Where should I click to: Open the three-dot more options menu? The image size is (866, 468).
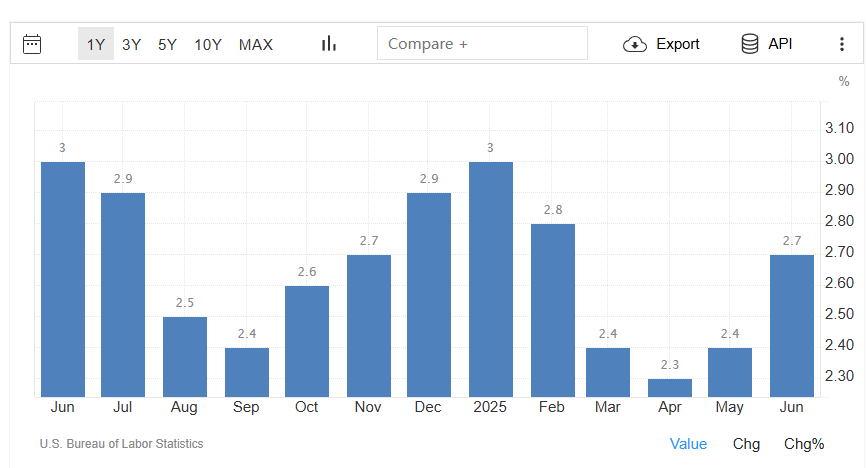click(842, 44)
